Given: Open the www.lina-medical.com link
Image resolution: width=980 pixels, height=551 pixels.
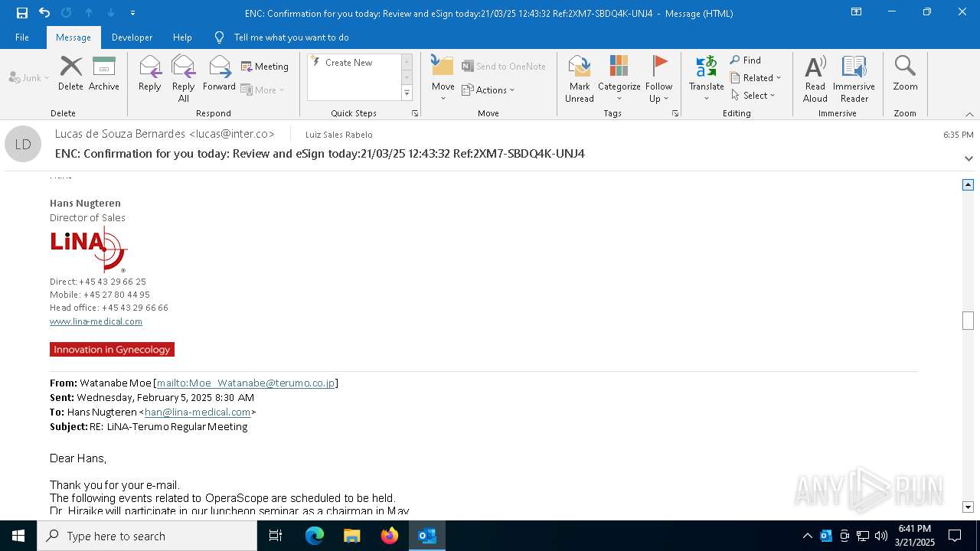Looking at the screenshot, I should coord(96,321).
